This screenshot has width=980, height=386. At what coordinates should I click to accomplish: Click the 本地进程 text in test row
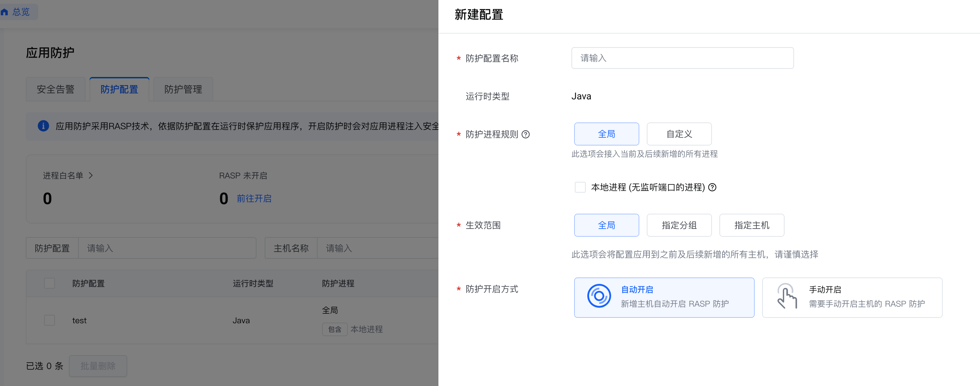[367, 329]
